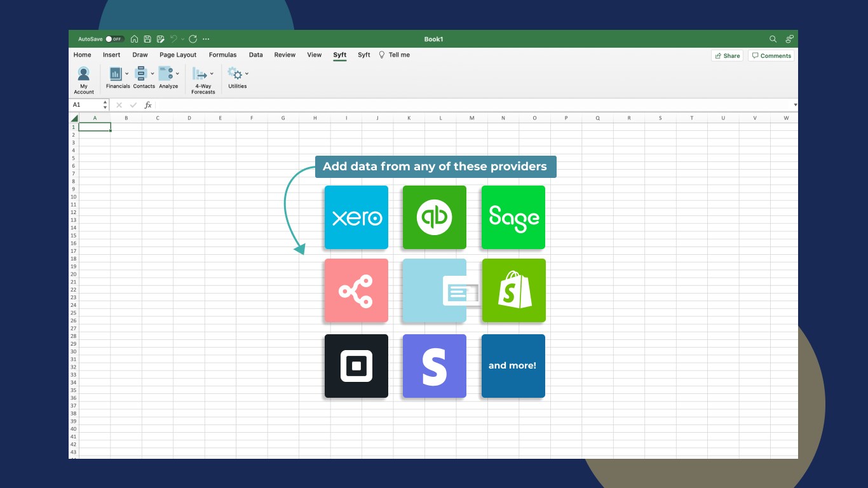868x488 pixels.
Task: Select row 10 header
Action: [74, 197]
